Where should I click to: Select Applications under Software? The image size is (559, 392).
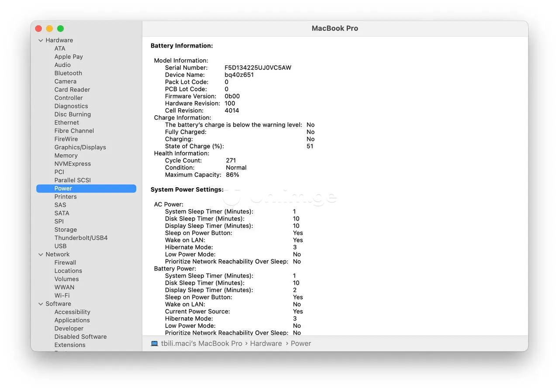click(x=72, y=320)
